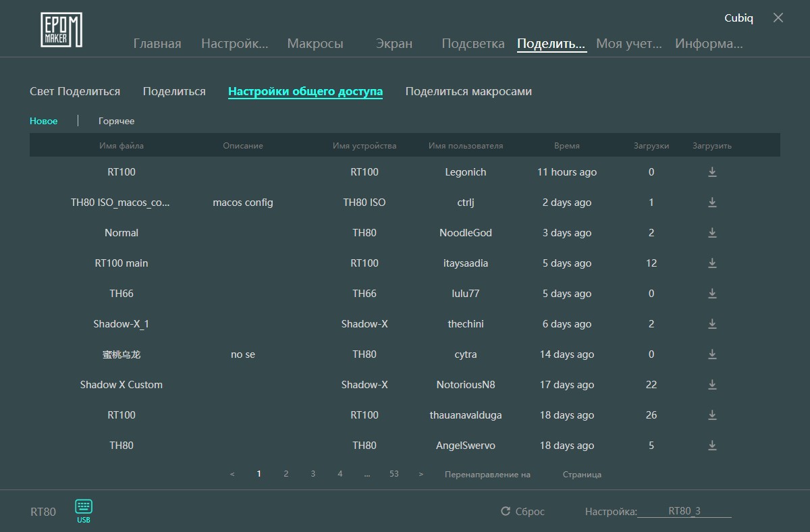Jump to page 53
Viewport: 810px width, 532px height.
point(394,474)
